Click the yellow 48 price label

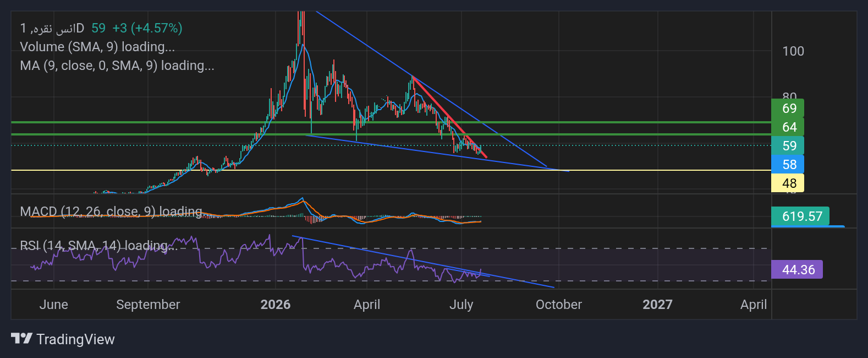pyautogui.click(x=788, y=183)
